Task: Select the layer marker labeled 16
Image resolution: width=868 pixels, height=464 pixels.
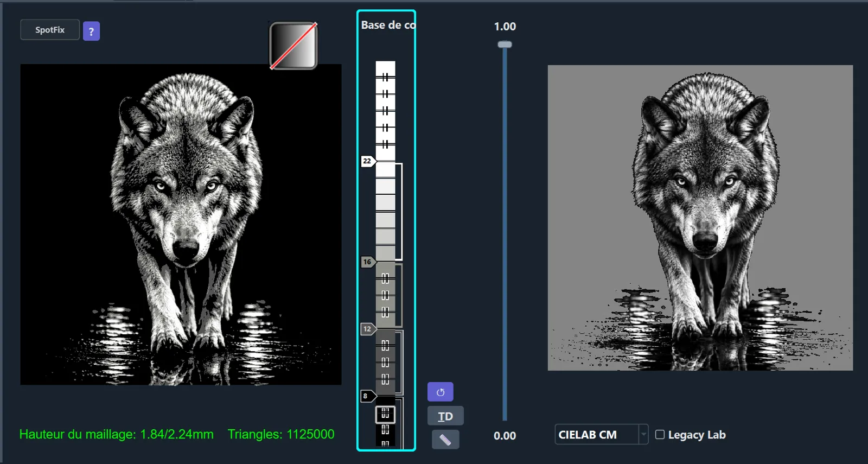Action: coord(368,262)
